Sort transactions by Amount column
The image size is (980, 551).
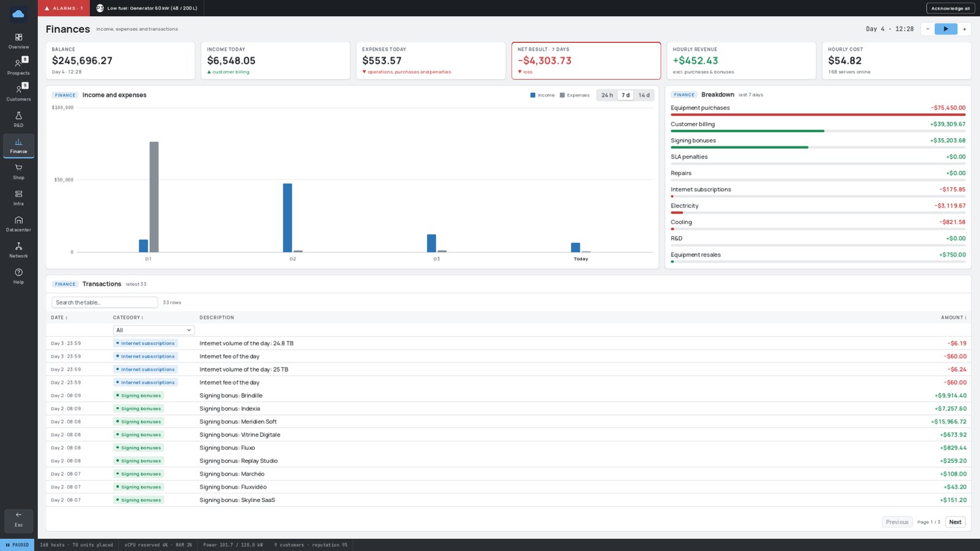(954, 318)
